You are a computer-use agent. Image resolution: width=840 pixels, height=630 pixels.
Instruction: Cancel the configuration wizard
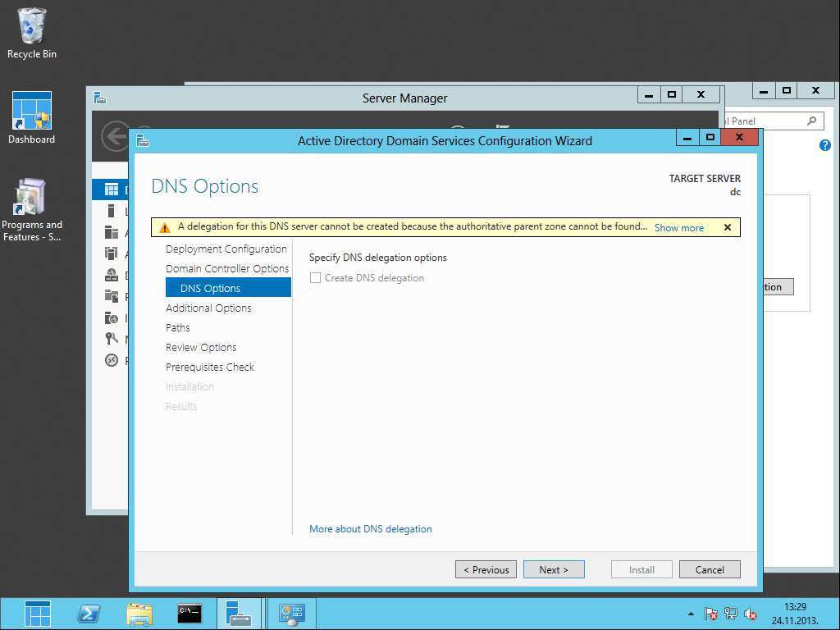[x=710, y=569]
